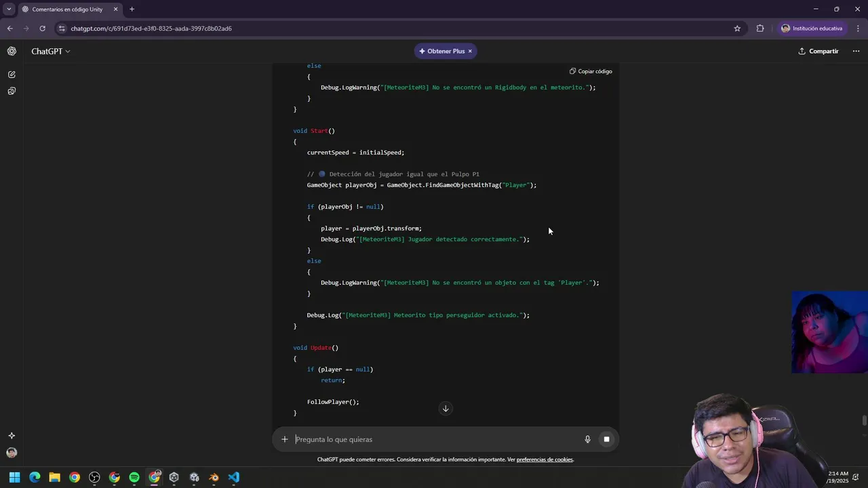Viewport: 868px width, 488px height.
Task: Click the 'FindGameObjectWithTag("Player")' code line
Action: coord(422,185)
